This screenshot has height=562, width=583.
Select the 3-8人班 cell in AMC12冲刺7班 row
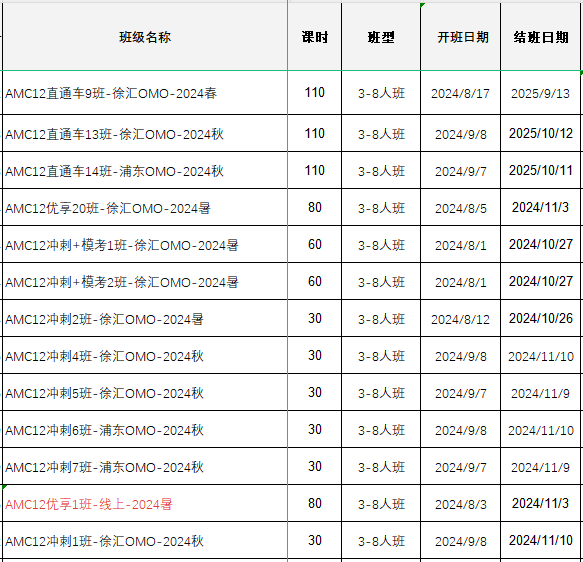(381, 466)
